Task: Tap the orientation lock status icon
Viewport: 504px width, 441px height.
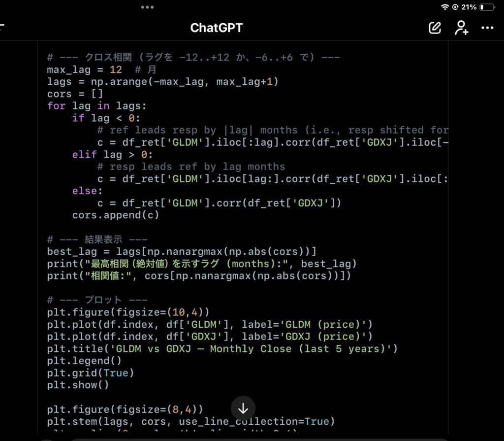Action: 455,7
